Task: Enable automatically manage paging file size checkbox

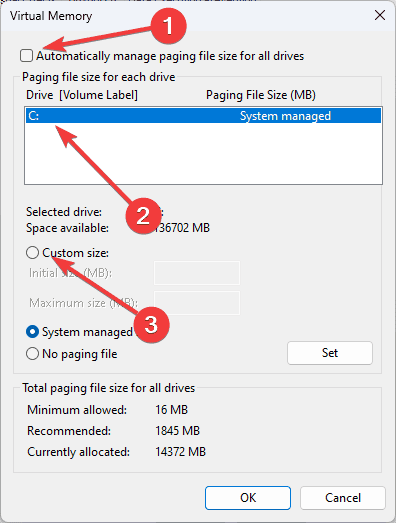Action: tap(26, 56)
